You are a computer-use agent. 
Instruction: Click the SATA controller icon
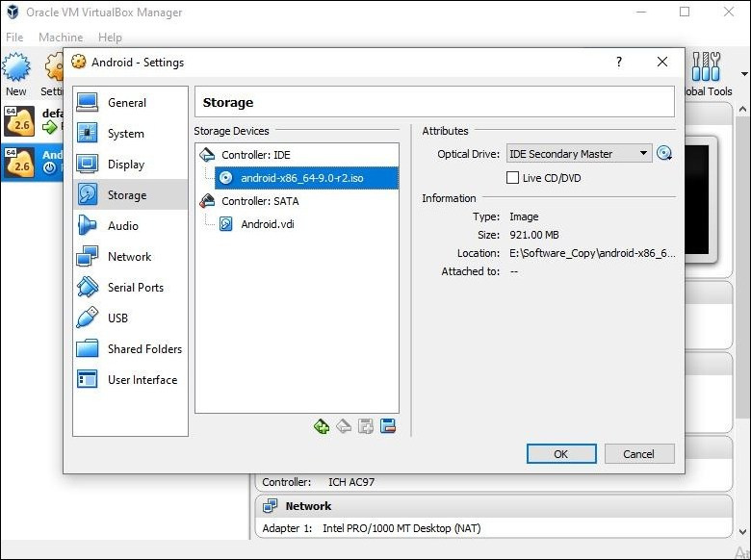click(207, 200)
